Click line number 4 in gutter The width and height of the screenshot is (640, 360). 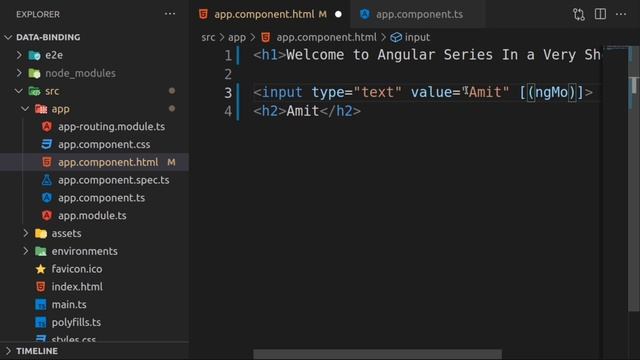pos(228,111)
